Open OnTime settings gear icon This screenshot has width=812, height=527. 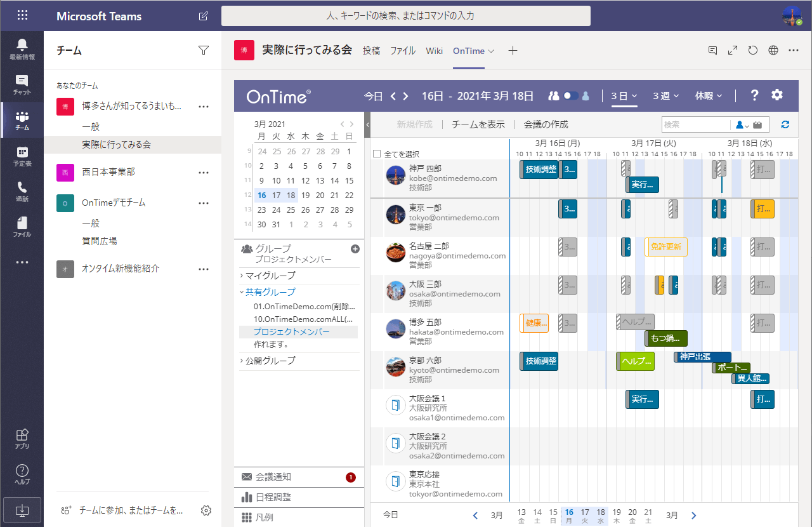(x=777, y=95)
